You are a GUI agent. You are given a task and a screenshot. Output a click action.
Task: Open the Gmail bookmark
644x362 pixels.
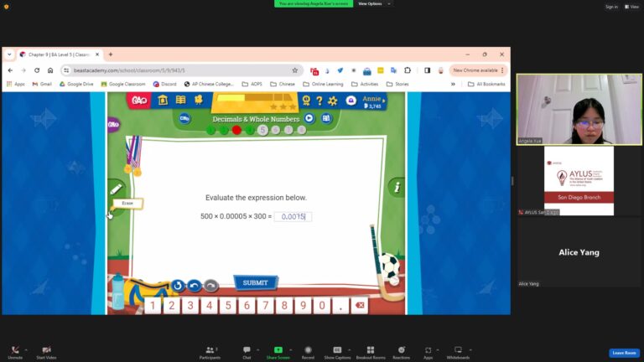click(42, 84)
